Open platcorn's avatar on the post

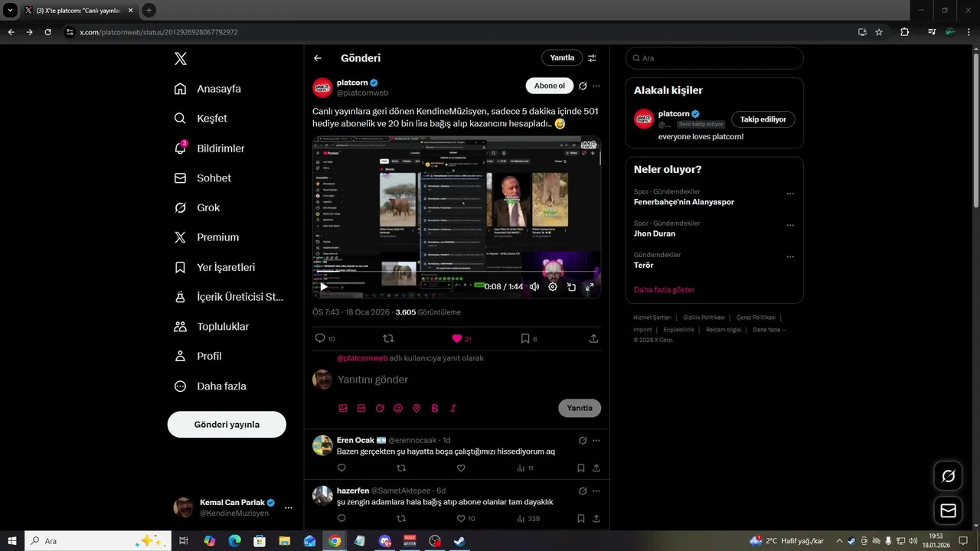pyautogui.click(x=322, y=87)
